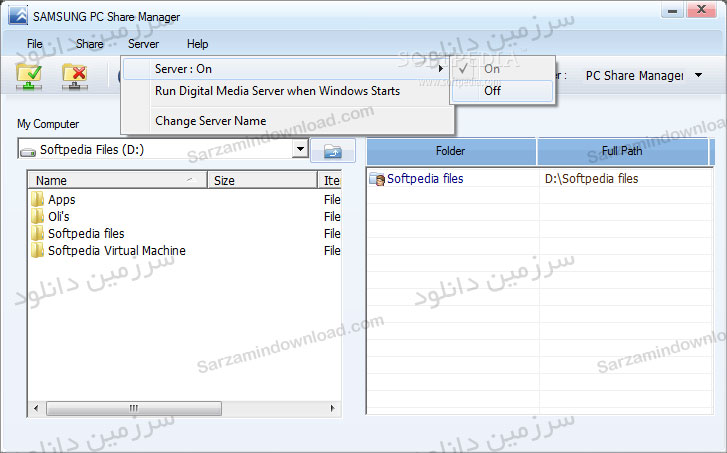This screenshot has width=727, height=453.
Task: Open the Server menu
Action: click(143, 44)
